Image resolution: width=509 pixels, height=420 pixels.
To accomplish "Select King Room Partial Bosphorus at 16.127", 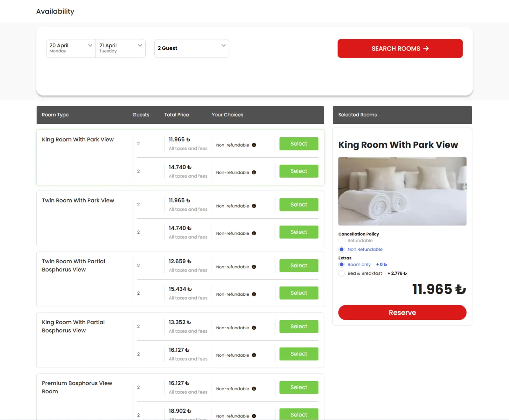I will click(299, 354).
